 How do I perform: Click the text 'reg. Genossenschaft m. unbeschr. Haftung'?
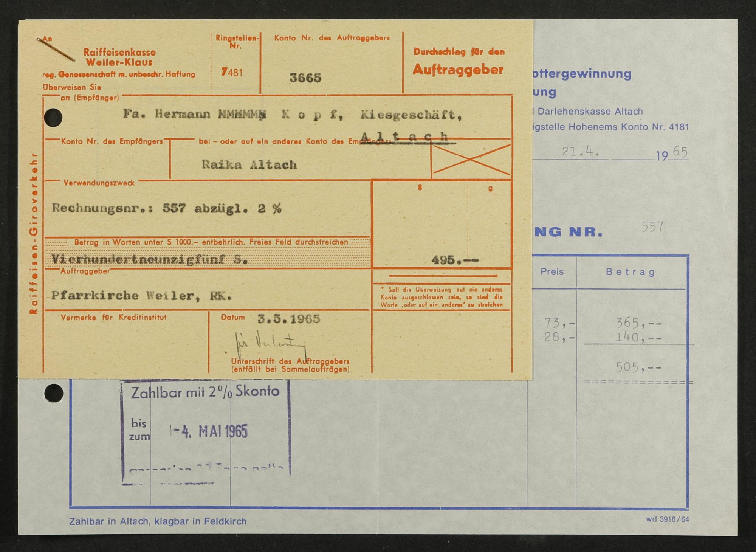(x=119, y=74)
